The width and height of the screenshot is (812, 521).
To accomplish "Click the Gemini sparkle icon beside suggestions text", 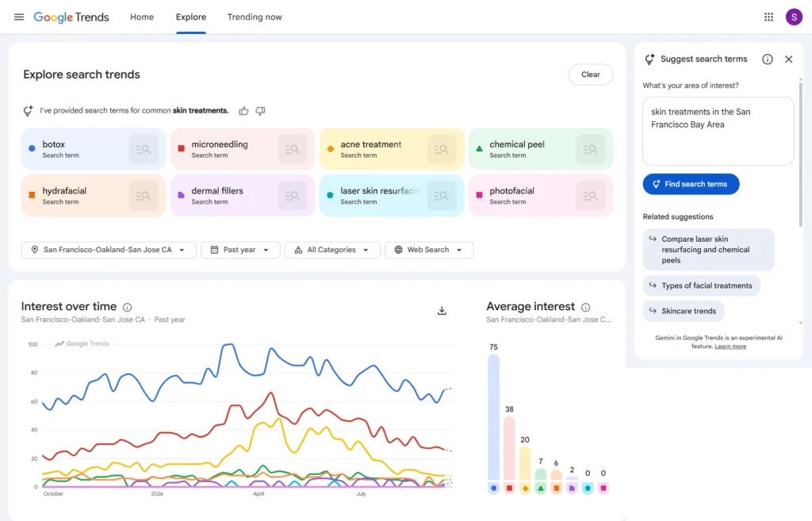I will 28,111.
